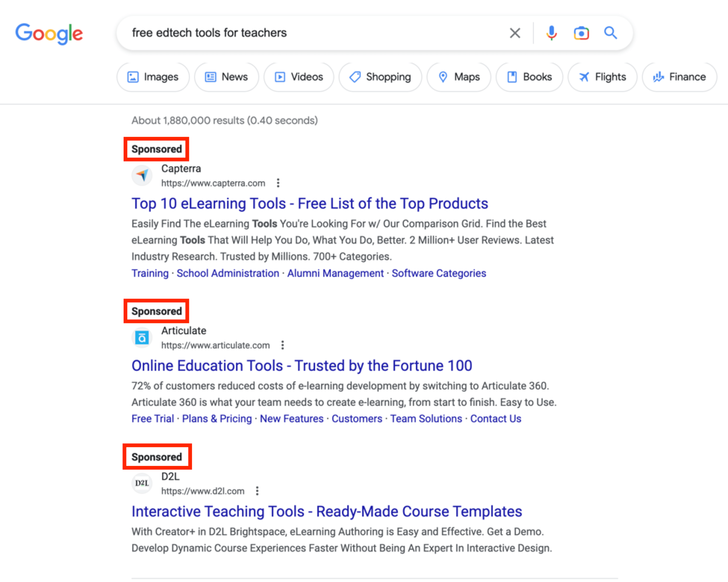Open the School Administration sitelink
Image resolution: width=728 pixels, height=582 pixels.
point(228,273)
